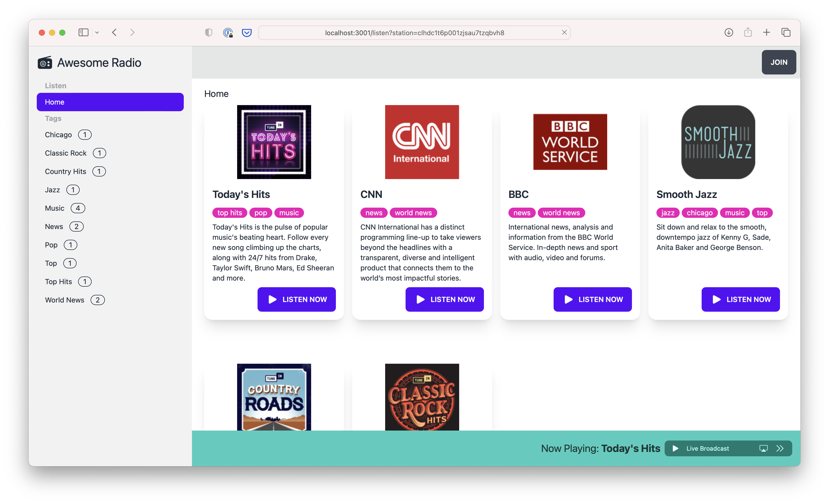The width and height of the screenshot is (829, 504).
Task: Play the Live Broadcast audio
Action: [x=675, y=448]
